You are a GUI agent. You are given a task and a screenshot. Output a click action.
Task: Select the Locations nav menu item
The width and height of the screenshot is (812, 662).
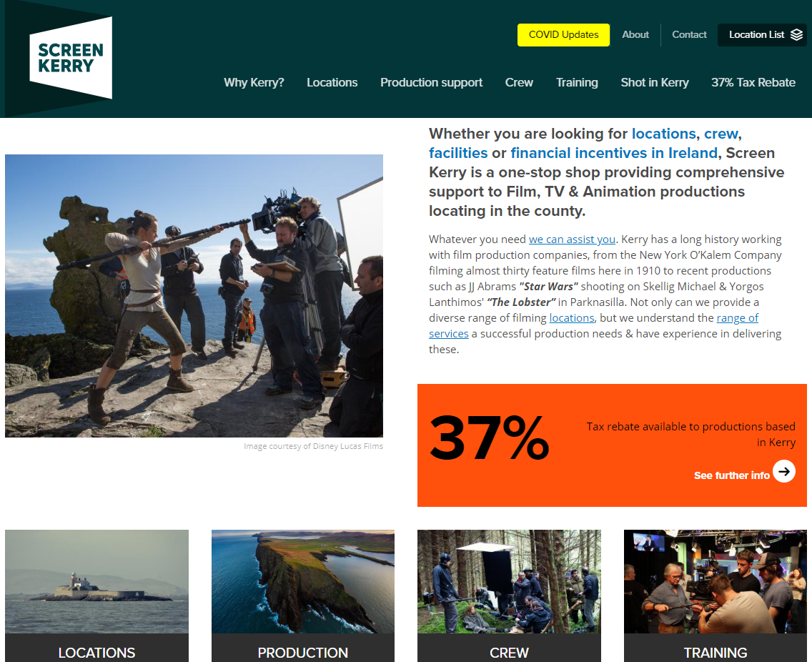332,82
